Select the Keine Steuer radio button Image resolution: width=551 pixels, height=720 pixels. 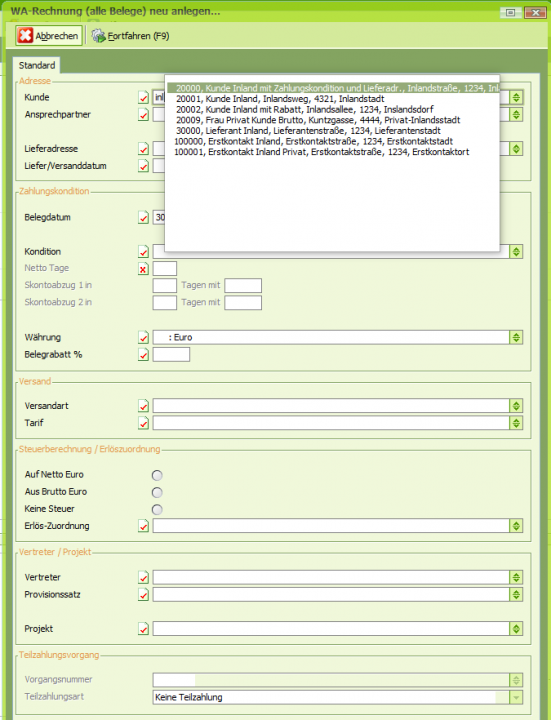click(157, 509)
